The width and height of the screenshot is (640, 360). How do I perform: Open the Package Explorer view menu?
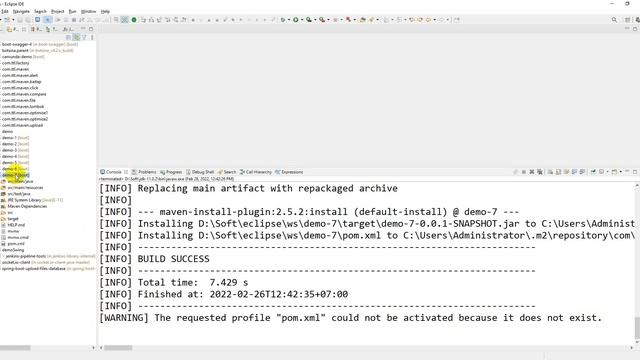click(x=92, y=37)
